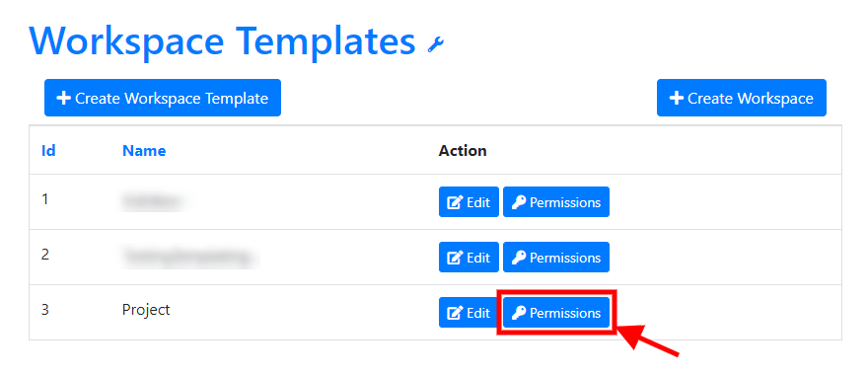Click the pencil edit icon in row 1

click(455, 202)
